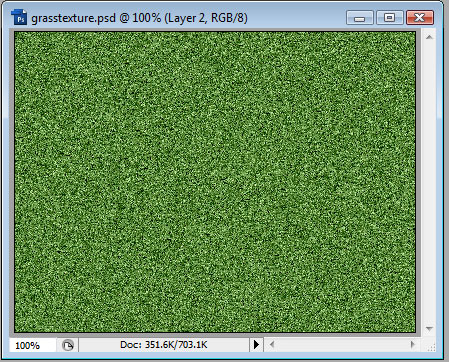
Task: Click the grasstexture.psd title bar text
Action: point(139,18)
